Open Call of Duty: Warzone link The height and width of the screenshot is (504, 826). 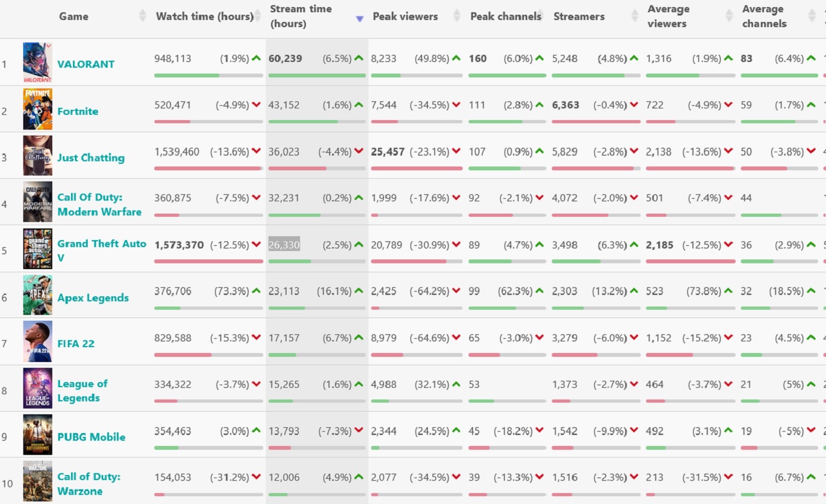[x=89, y=483]
